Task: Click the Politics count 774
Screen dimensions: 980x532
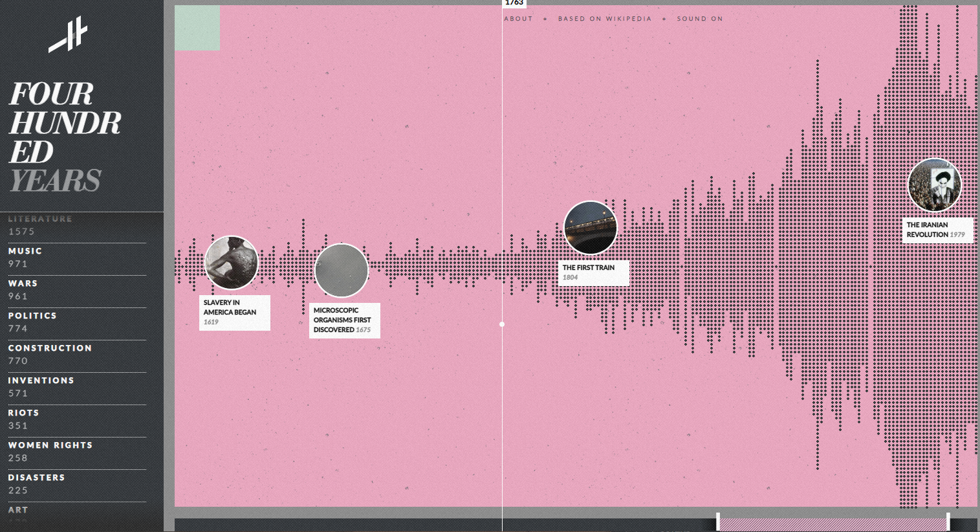Action: point(18,329)
